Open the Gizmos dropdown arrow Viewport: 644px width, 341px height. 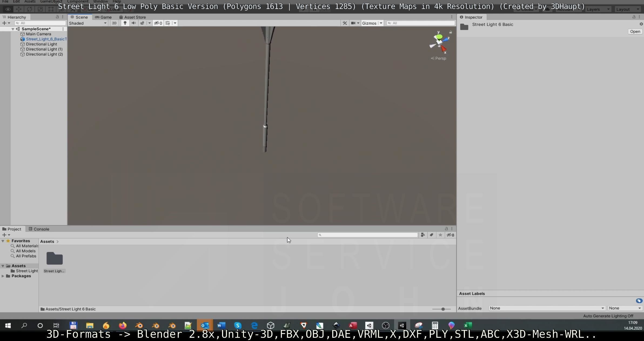click(x=381, y=23)
